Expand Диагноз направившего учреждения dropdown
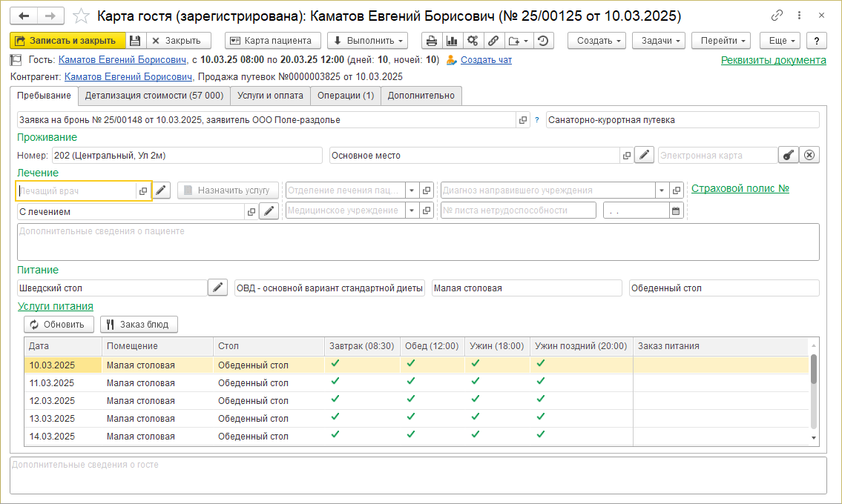Viewport: 842px width, 504px height. point(661,190)
